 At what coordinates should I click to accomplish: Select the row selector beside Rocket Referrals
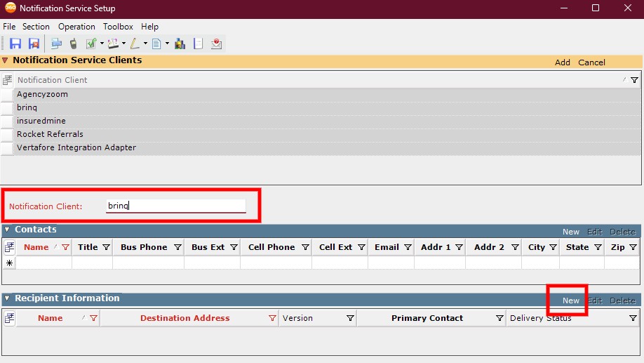click(7, 134)
